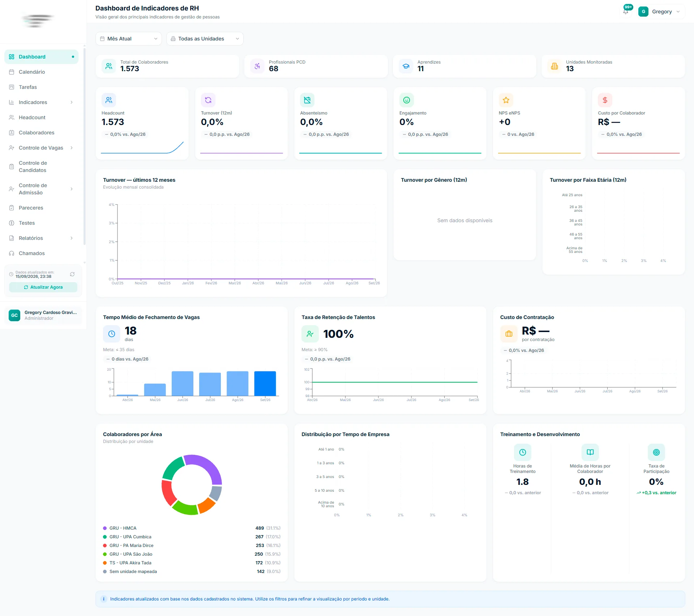Open the notifications bell icon

(626, 12)
